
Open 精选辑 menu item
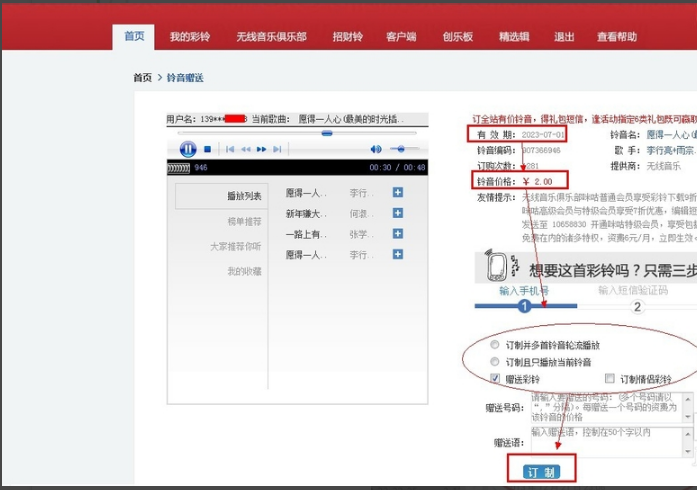click(514, 36)
